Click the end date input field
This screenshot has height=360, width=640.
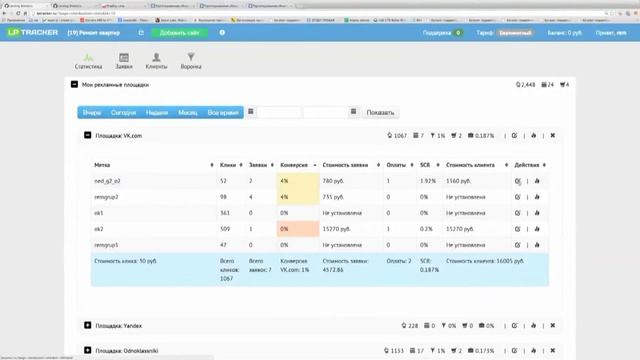point(326,112)
